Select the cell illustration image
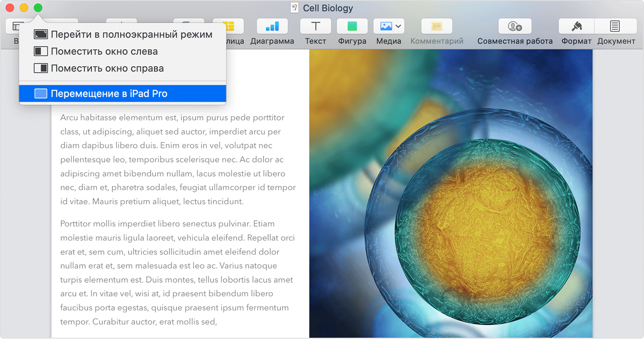Image resolution: width=644 pixels, height=339 pixels. (451, 193)
